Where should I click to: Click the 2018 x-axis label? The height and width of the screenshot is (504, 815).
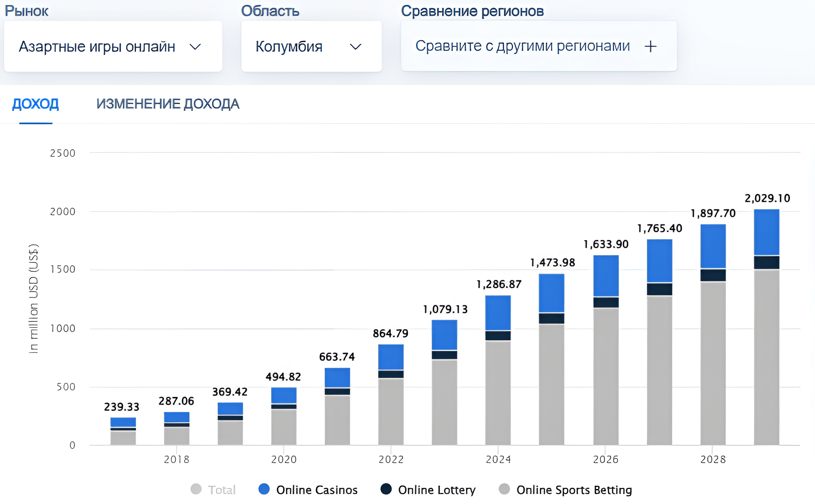click(177, 459)
